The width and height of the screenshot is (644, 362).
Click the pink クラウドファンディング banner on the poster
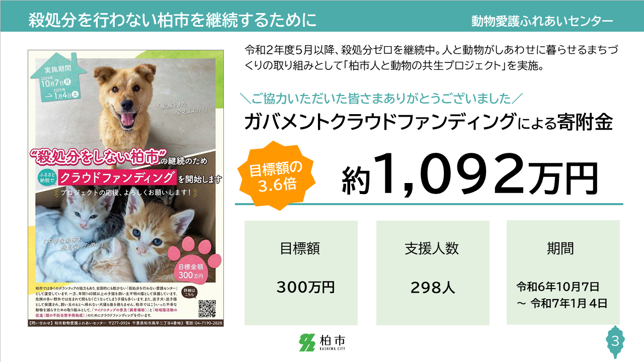[116, 178]
